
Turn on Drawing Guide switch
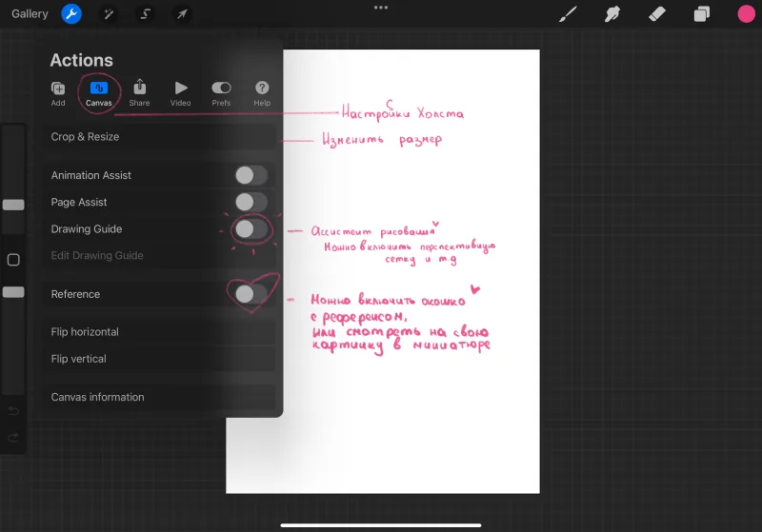click(251, 229)
